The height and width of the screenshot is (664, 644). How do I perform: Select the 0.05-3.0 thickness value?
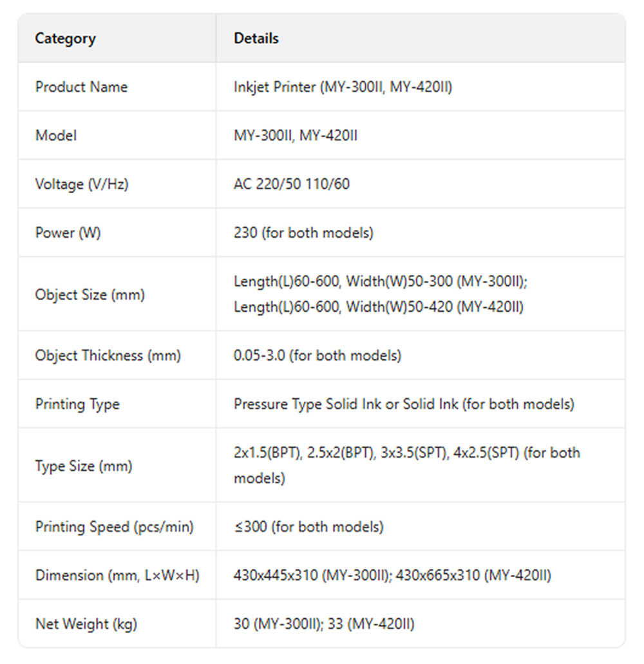pos(317,356)
